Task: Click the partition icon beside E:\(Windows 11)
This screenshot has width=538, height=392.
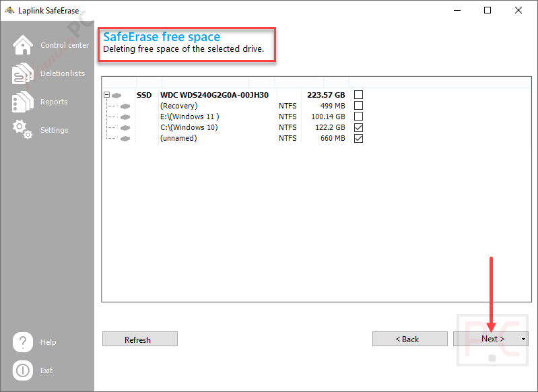Action: pyautogui.click(x=125, y=117)
